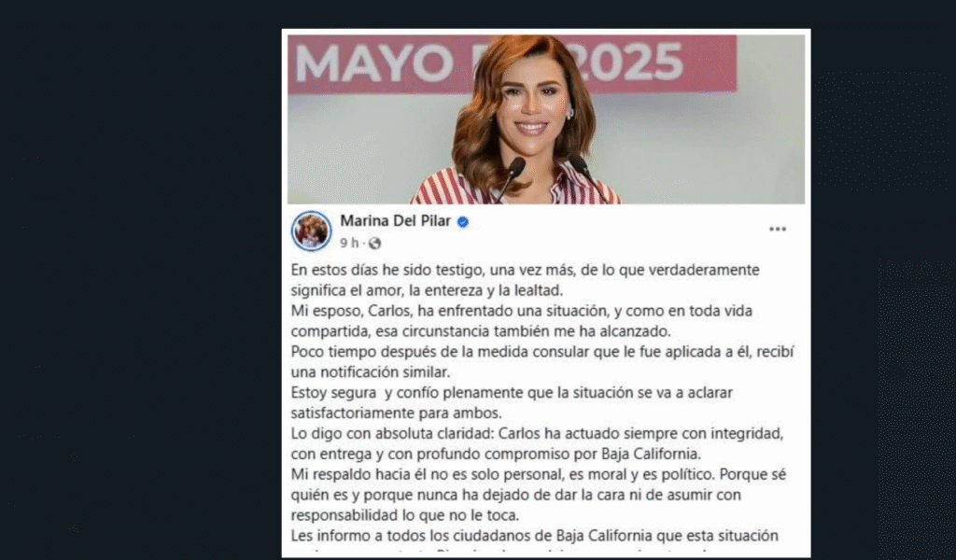Open the photo of the woman at the podium
This screenshot has width=956, height=560.
(x=545, y=119)
